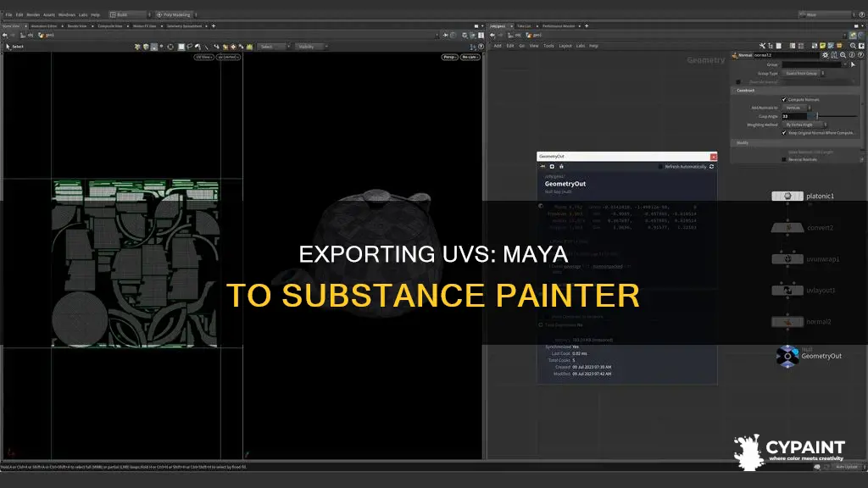
Task: Click the refresh icon in GeometryOut window
Action: pos(712,167)
